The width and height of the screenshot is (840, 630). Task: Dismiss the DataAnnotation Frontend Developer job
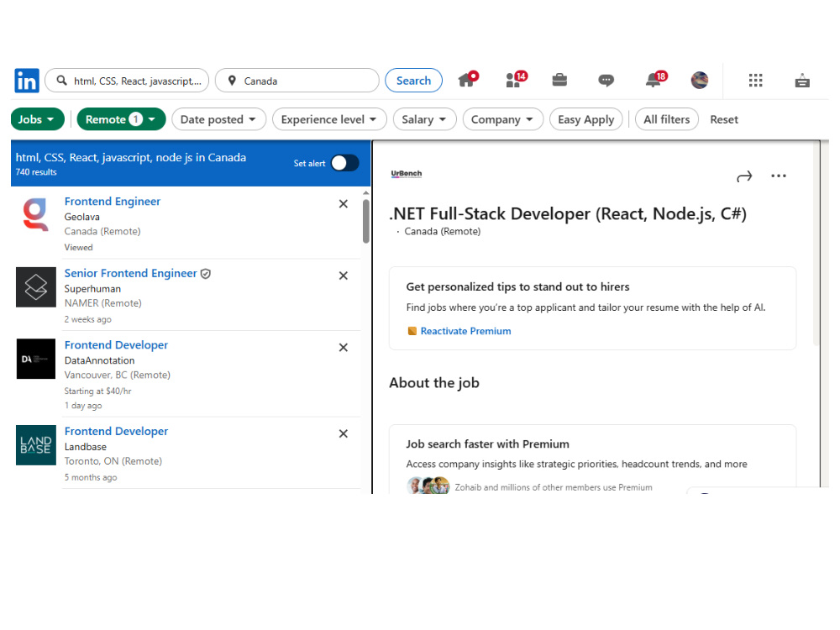344,347
